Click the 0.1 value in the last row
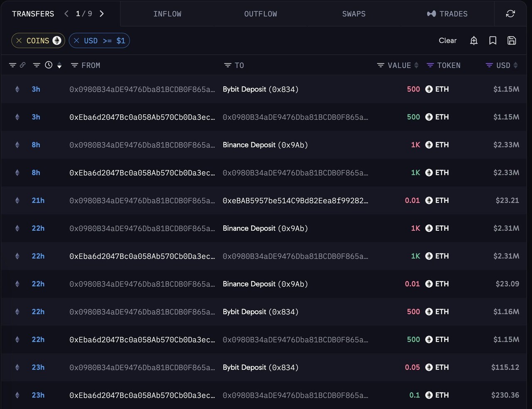This screenshot has height=409, width=532. [414, 395]
